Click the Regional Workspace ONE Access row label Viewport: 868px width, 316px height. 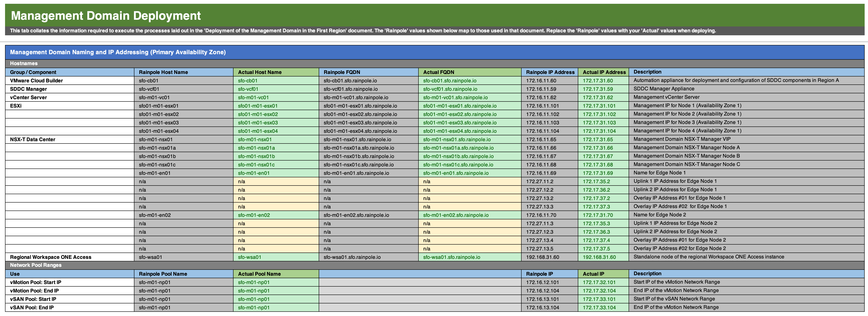[x=51, y=257]
